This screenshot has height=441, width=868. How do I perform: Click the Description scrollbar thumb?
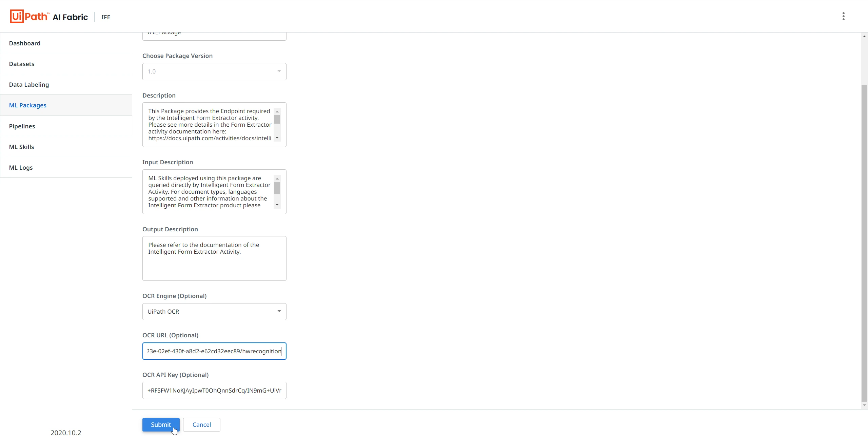coord(277,120)
